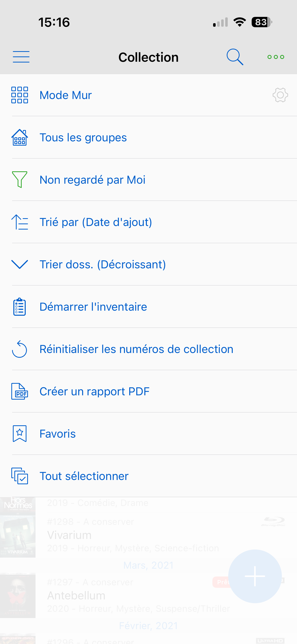Choose Démarrer l'inventaire menu entry

click(93, 307)
